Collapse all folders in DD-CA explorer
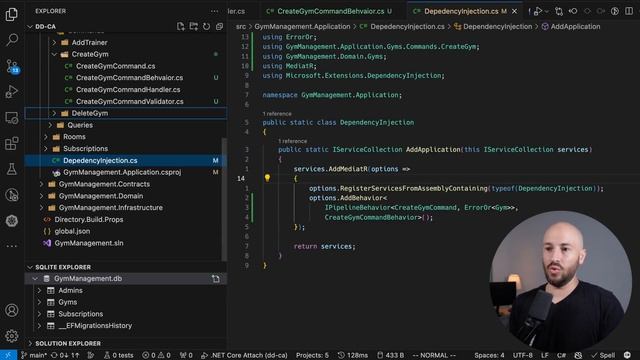 (x=219, y=27)
